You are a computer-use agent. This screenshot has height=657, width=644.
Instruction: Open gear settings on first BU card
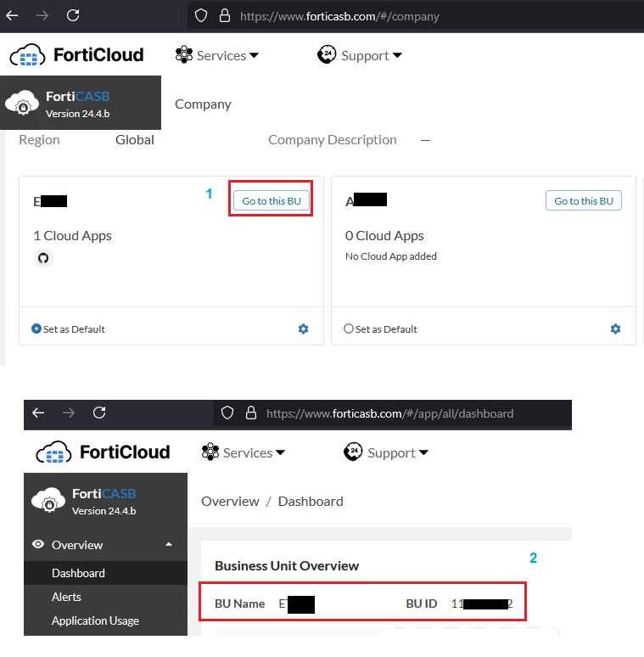click(x=303, y=328)
